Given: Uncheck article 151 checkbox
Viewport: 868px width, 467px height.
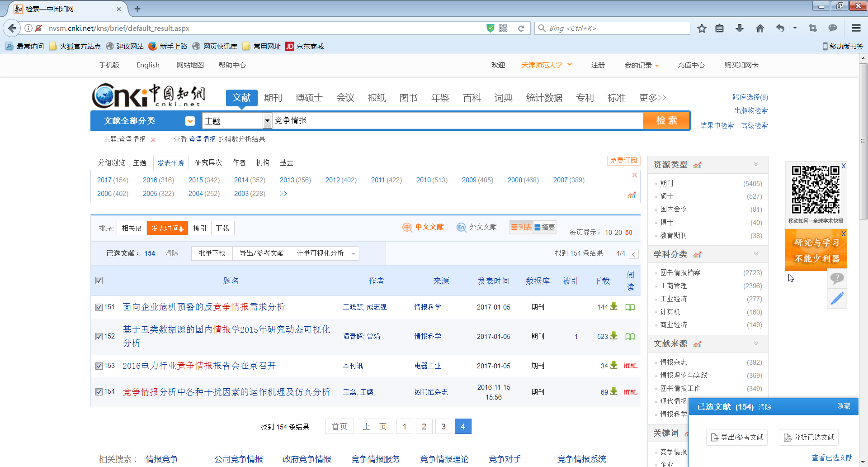Looking at the screenshot, I should 99,307.
